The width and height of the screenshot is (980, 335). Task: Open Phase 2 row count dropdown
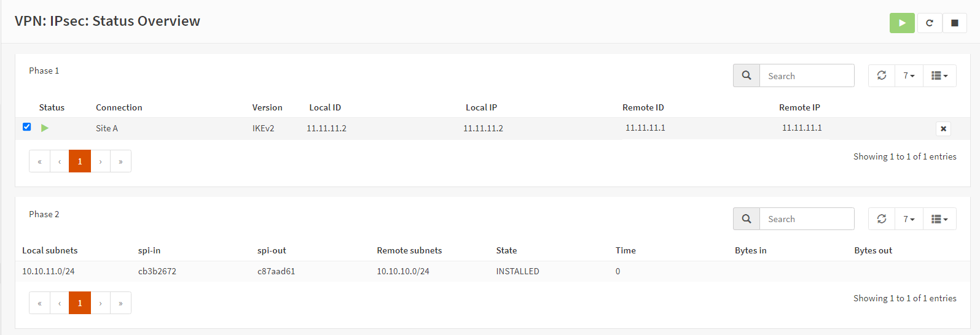909,219
